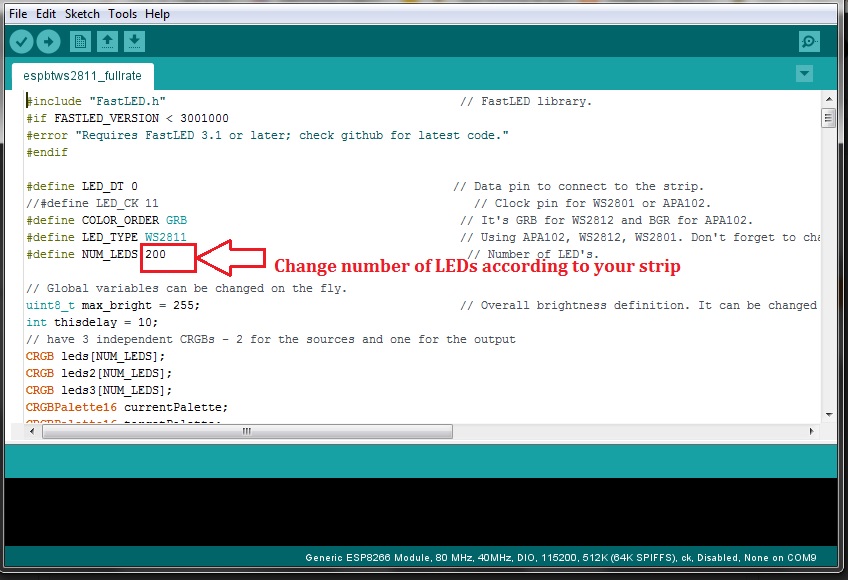Click the Global variables comment line
This screenshot has height=580, width=848.
pyautogui.click(x=187, y=288)
